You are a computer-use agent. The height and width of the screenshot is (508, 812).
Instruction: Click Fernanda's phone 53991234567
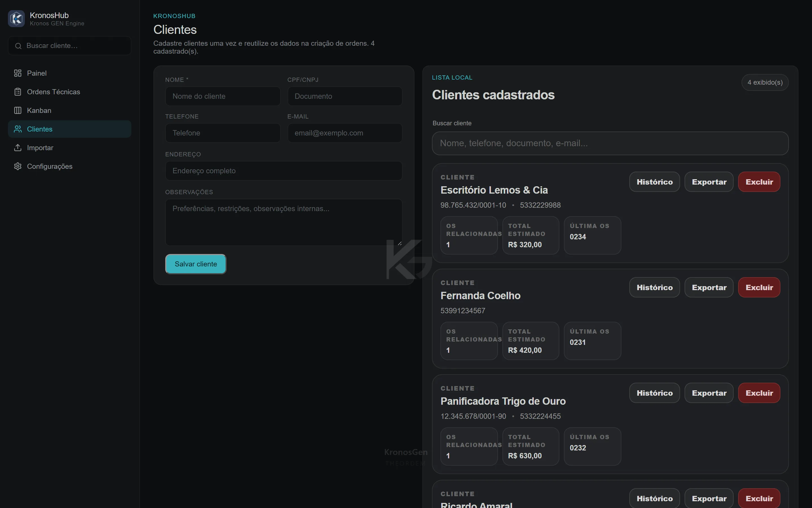coord(463,310)
